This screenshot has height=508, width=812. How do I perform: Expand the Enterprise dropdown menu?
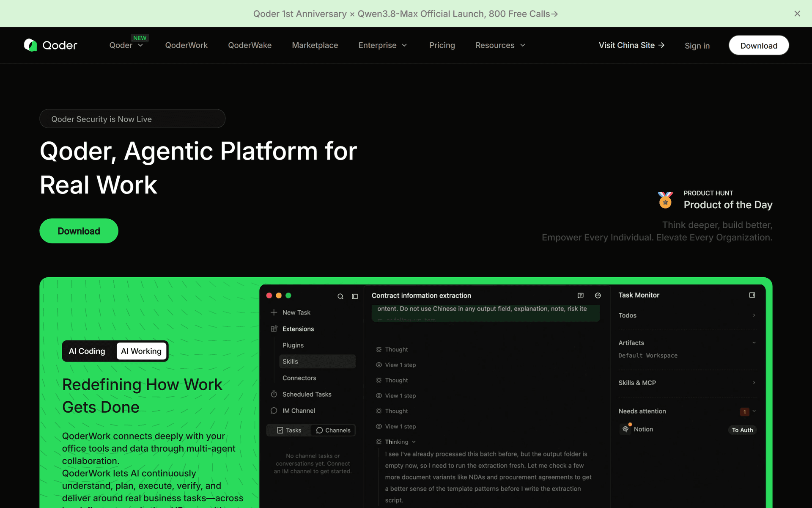pos(383,45)
